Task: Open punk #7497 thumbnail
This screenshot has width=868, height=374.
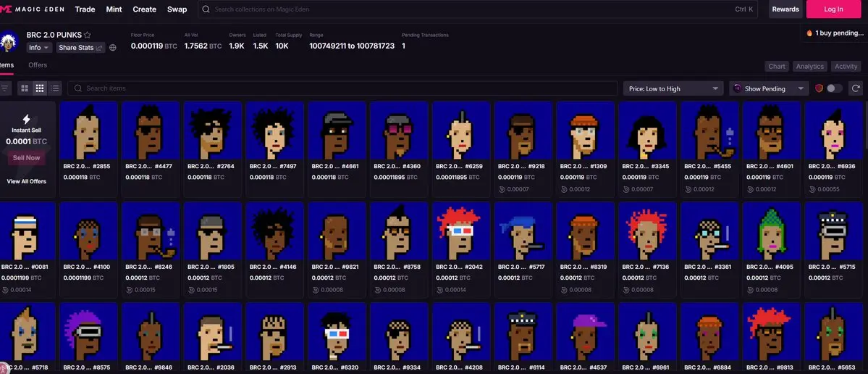Action: point(274,130)
